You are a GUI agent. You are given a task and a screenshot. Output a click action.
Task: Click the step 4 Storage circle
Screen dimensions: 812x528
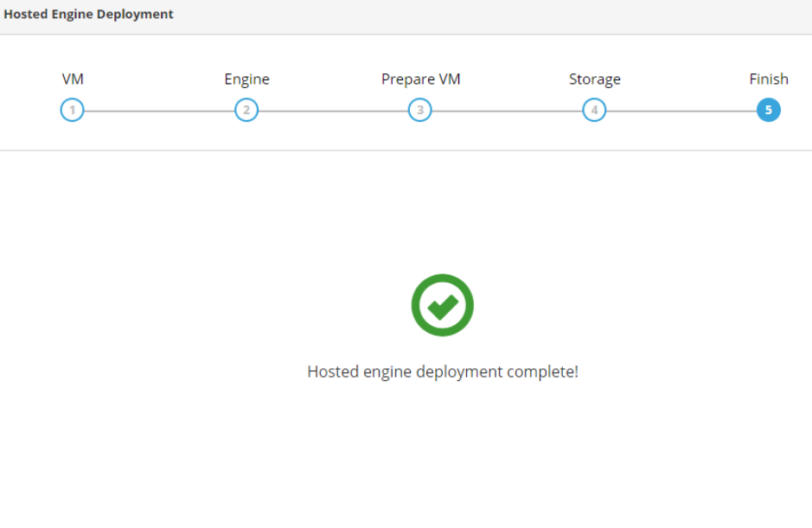pos(594,111)
